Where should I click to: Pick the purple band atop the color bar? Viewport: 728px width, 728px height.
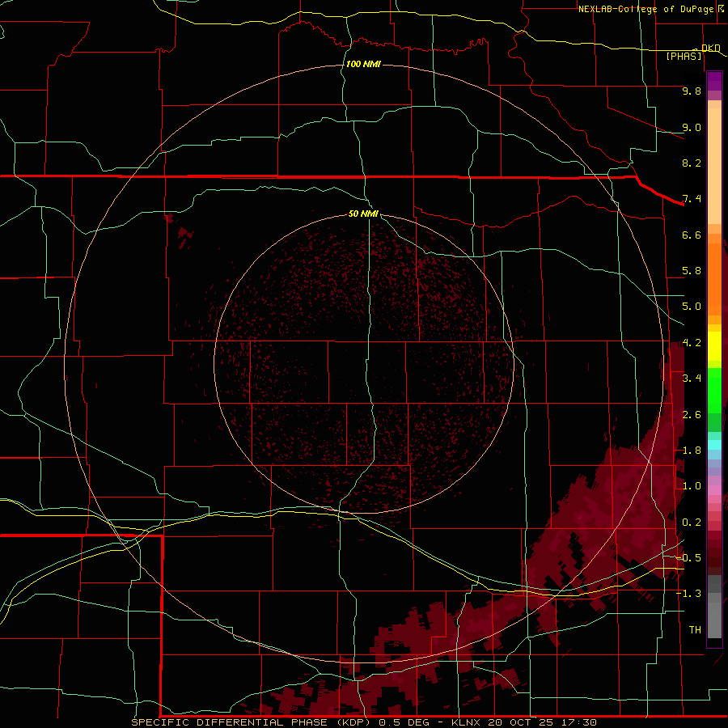click(x=714, y=81)
